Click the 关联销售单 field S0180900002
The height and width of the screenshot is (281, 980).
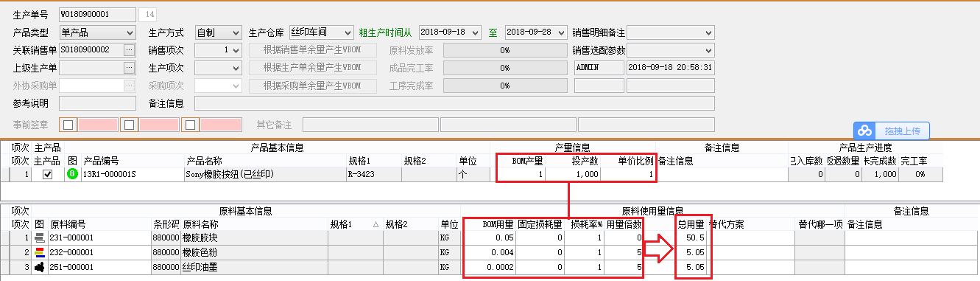(x=91, y=50)
